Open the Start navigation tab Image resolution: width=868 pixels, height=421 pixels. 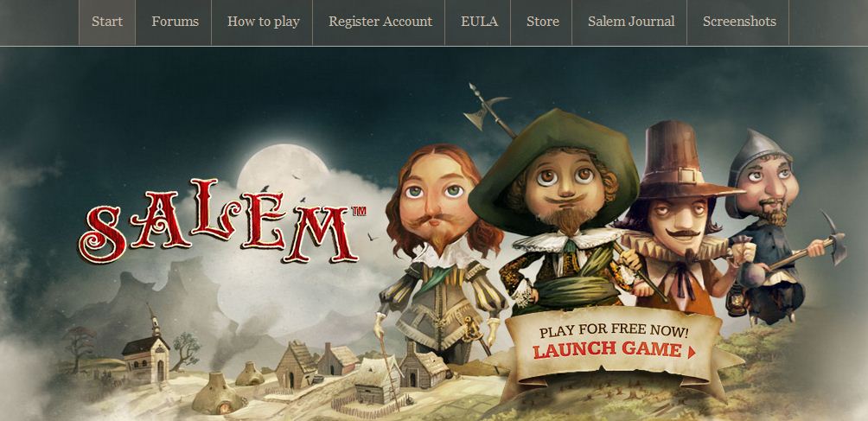pyautogui.click(x=107, y=22)
